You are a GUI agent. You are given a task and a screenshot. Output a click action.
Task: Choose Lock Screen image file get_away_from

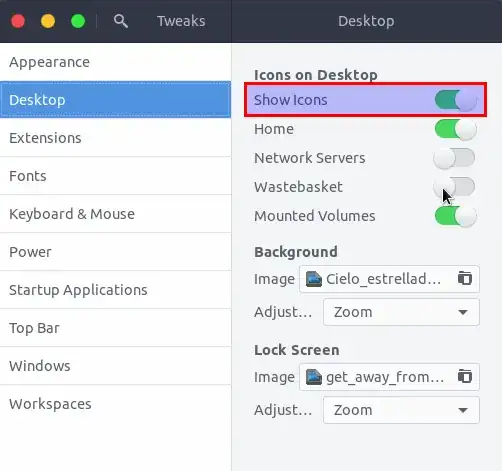click(x=389, y=377)
